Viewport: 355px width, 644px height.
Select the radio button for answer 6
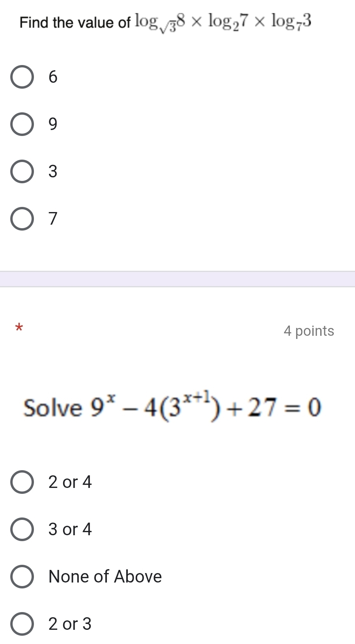[x=22, y=77]
